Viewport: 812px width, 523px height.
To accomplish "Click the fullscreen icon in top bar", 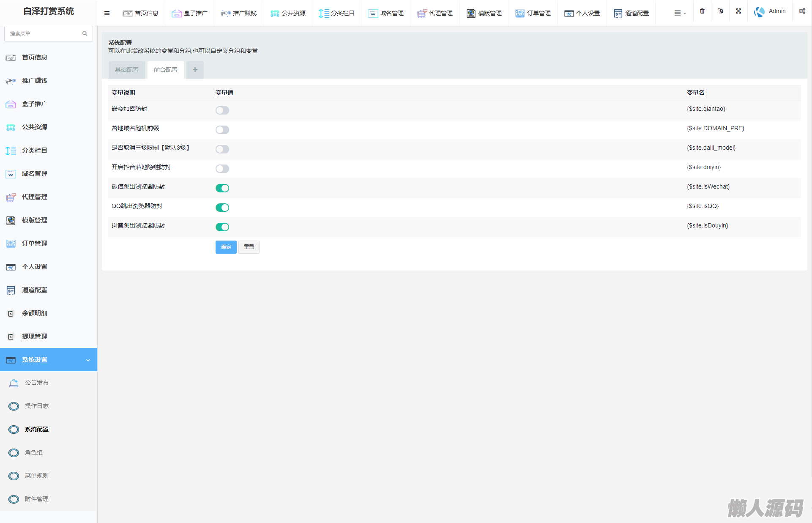I will 738,11.
